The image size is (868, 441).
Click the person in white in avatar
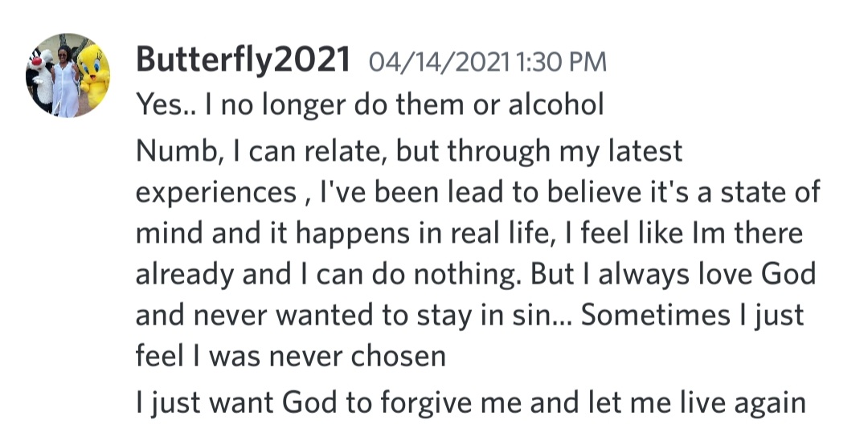pyautogui.click(x=64, y=80)
